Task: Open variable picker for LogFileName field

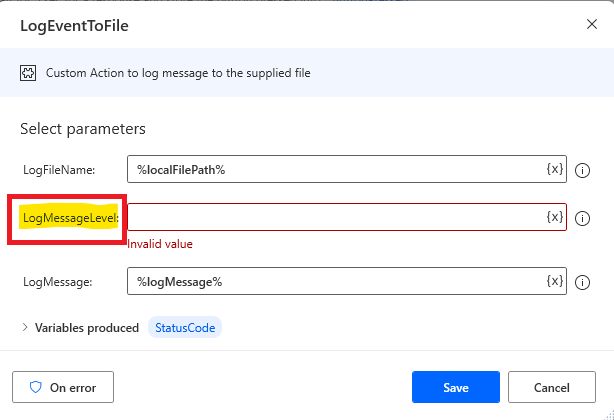Action: point(555,169)
